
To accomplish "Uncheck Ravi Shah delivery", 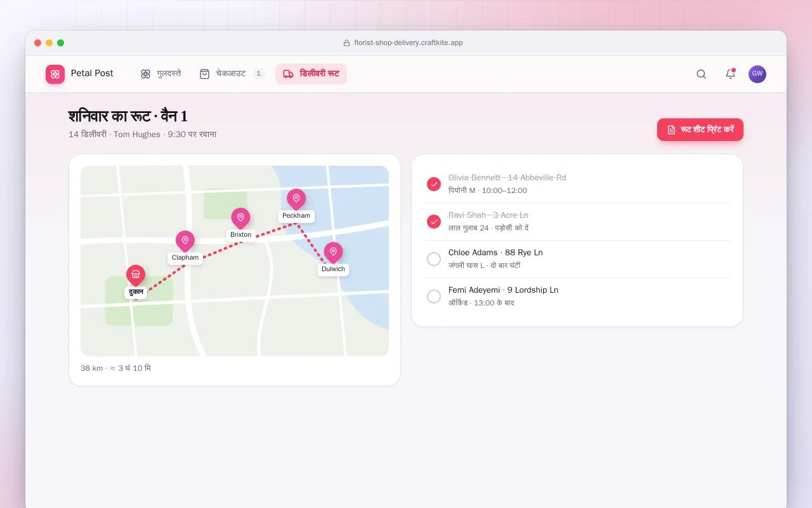I will pyautogui.click(x=434, y=222).
